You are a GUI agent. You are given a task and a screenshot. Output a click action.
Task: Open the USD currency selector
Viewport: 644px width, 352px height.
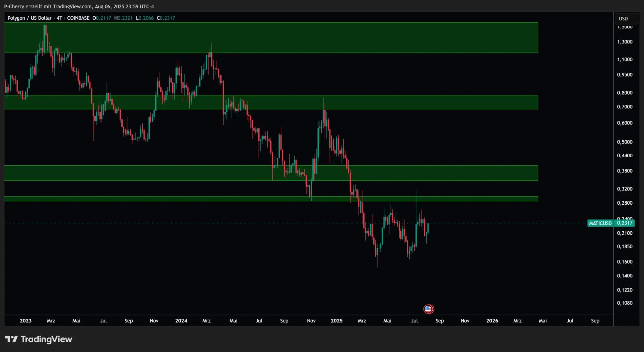pos(626,19)
